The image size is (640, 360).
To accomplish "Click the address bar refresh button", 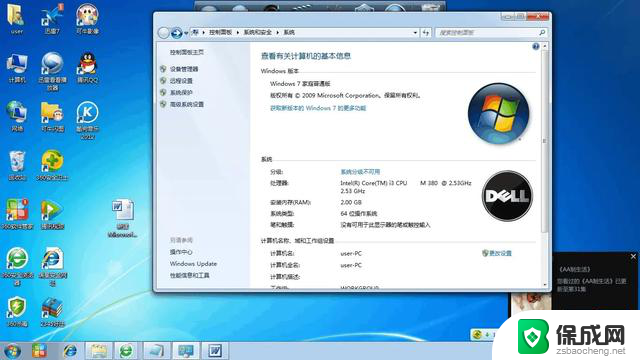I will (426, 33).
